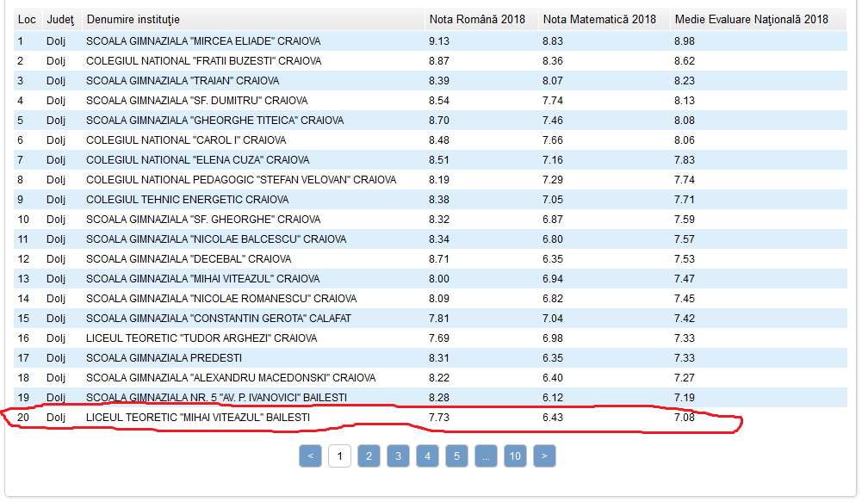Go to next page arrow button

(x=544, y=456)
